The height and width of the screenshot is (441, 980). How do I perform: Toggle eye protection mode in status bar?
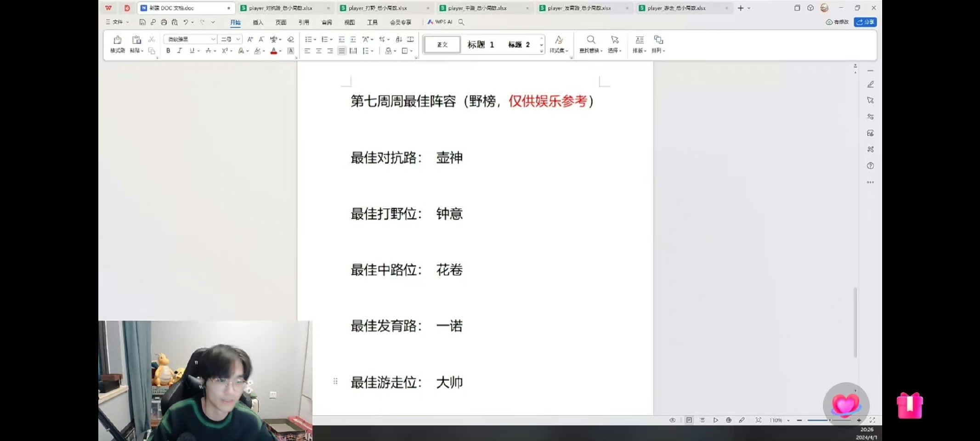coord(672,420)
